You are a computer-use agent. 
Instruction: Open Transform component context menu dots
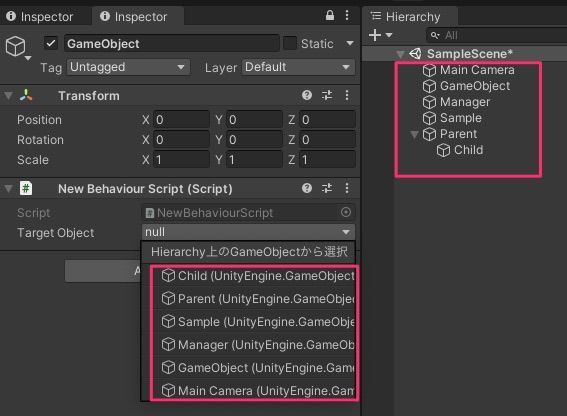pos(347,95)
